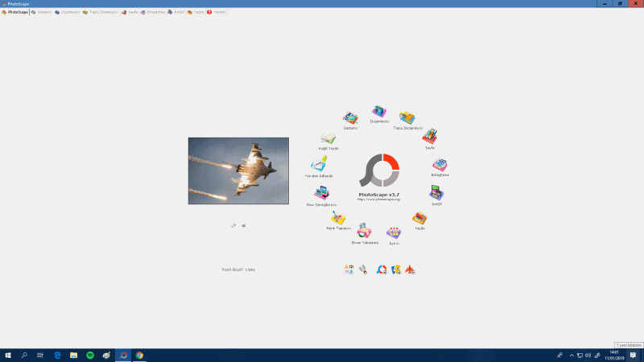The width and height of the screenshot is (644, 362).
Task: Open Toplu Düzenleyici batch editor icon
Action: [x=407, y=117]
